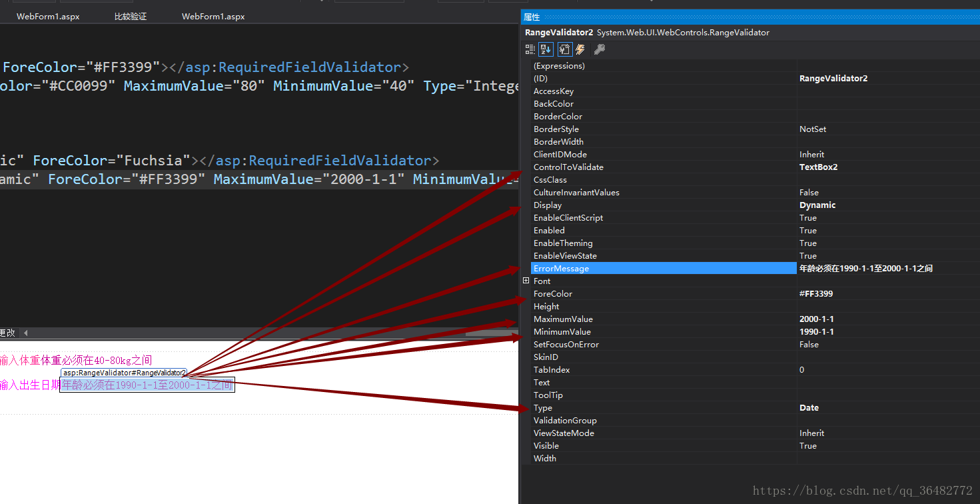Select the ValidationGroup property
980x504 pixels.
click(x=565, y=421)
